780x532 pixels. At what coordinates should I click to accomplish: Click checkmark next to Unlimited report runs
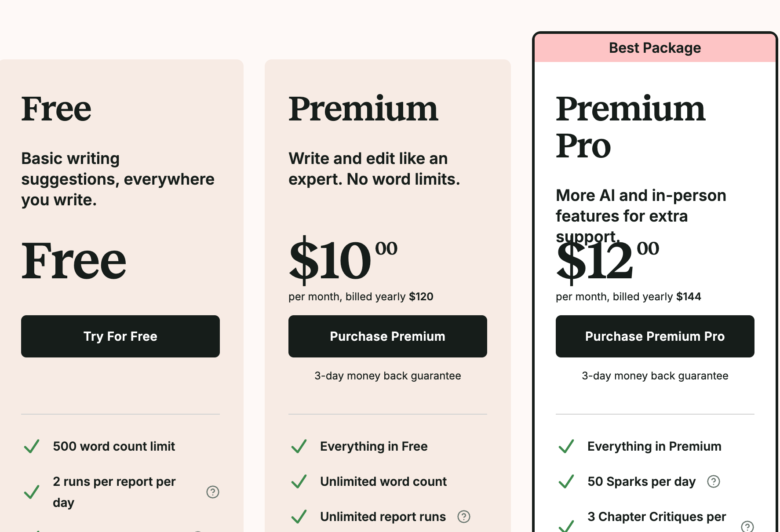pyautogui.click(x=299, y=517)
